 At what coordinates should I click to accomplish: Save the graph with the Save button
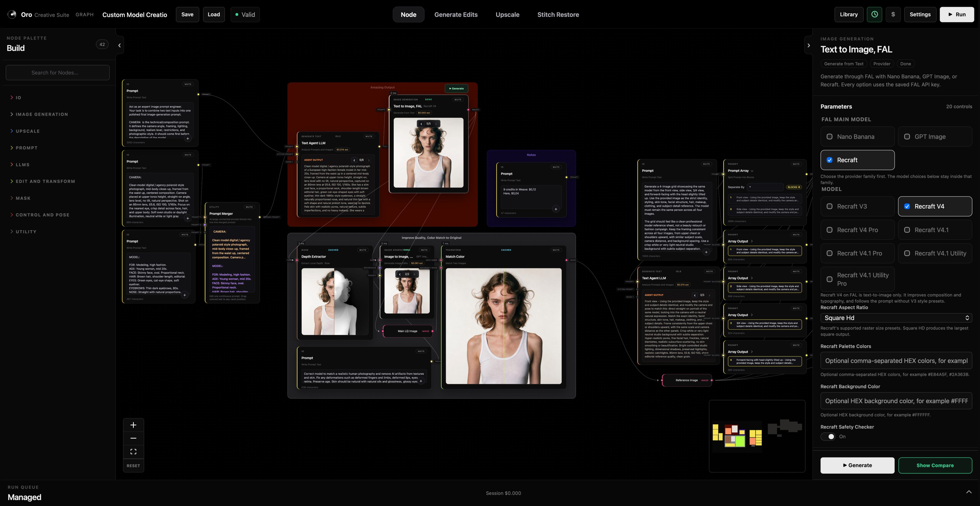(187, 14)
